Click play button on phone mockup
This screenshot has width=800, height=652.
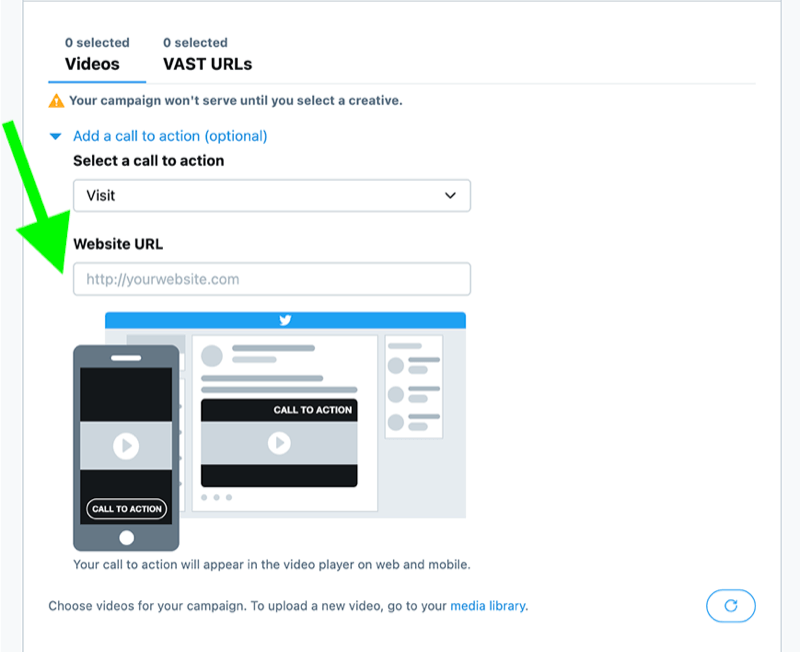126,446
